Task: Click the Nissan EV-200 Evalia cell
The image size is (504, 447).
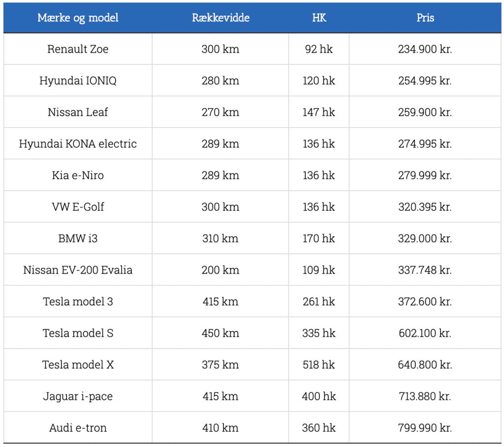Action: click(x=78, y=270)
